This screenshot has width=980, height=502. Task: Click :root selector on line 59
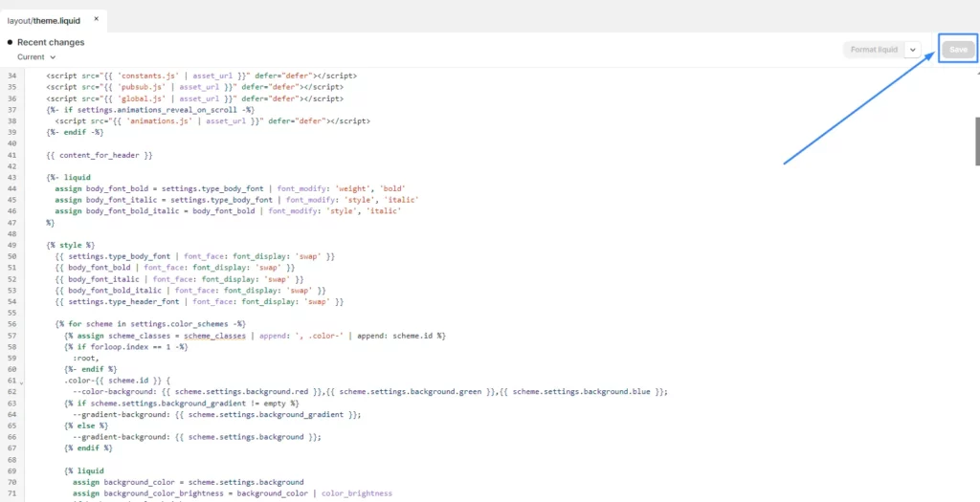(85, 358)
